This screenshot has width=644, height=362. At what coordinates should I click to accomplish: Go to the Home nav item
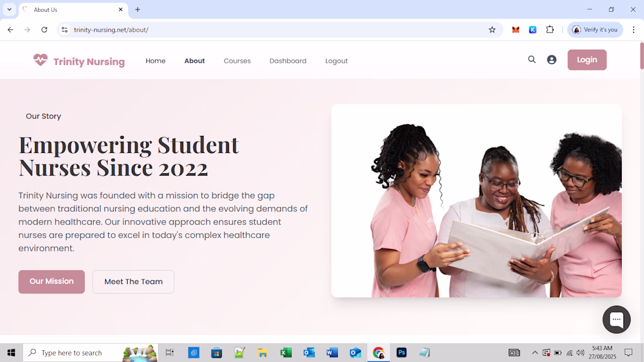click(x=155, y=61)
